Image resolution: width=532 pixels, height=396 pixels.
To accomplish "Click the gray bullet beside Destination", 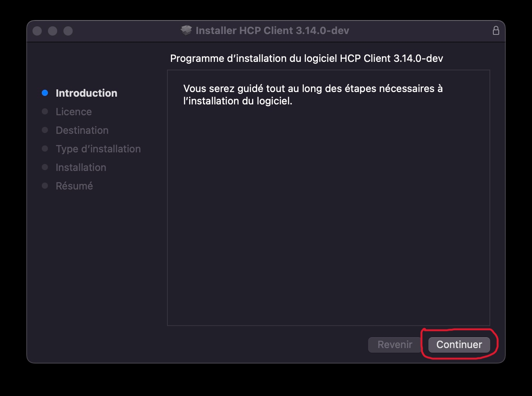I will point(45,130).
